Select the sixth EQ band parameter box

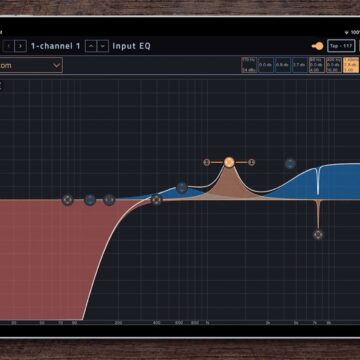point(334,65)
